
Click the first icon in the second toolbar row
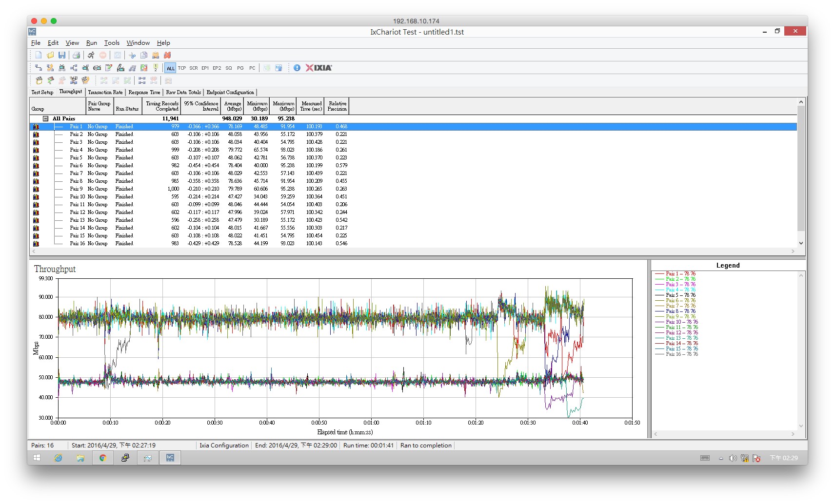[x=39, y=68]
